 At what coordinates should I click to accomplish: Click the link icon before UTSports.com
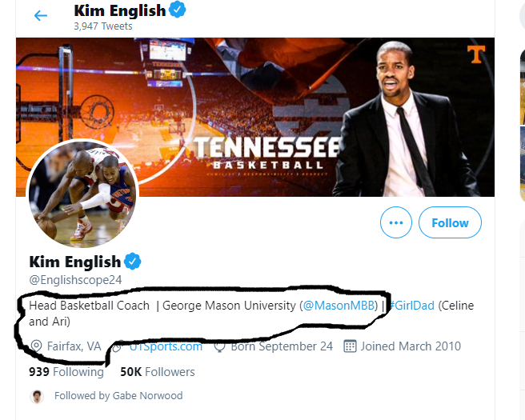pyautogui.click(x=118, y=346)
